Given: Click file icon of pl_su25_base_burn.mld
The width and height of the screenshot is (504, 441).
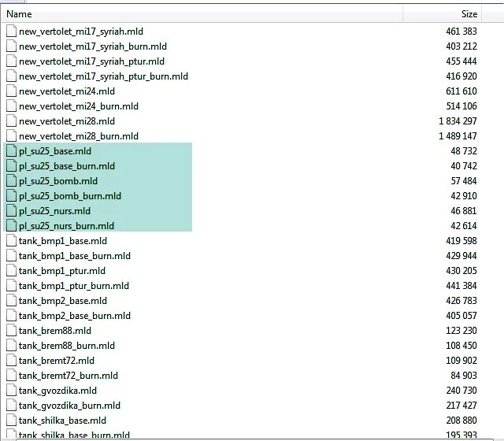Looking at the screenshot, I should tap(11, 166).
